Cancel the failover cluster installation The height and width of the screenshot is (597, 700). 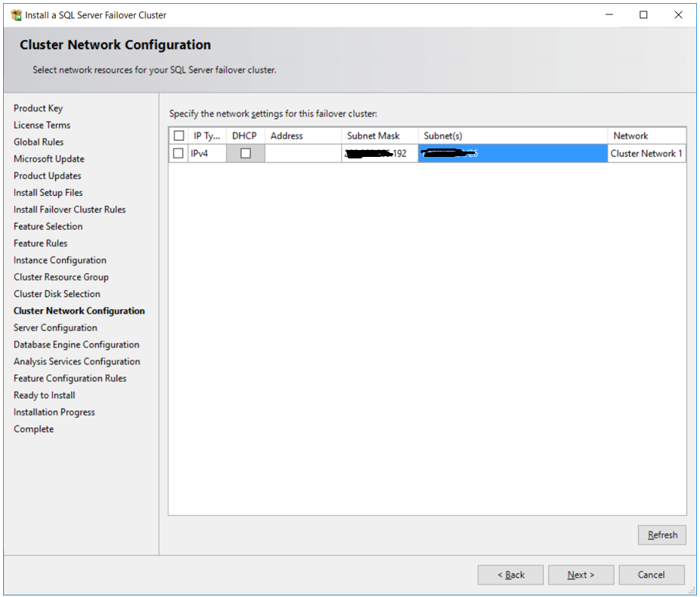(x=651, y=575)
